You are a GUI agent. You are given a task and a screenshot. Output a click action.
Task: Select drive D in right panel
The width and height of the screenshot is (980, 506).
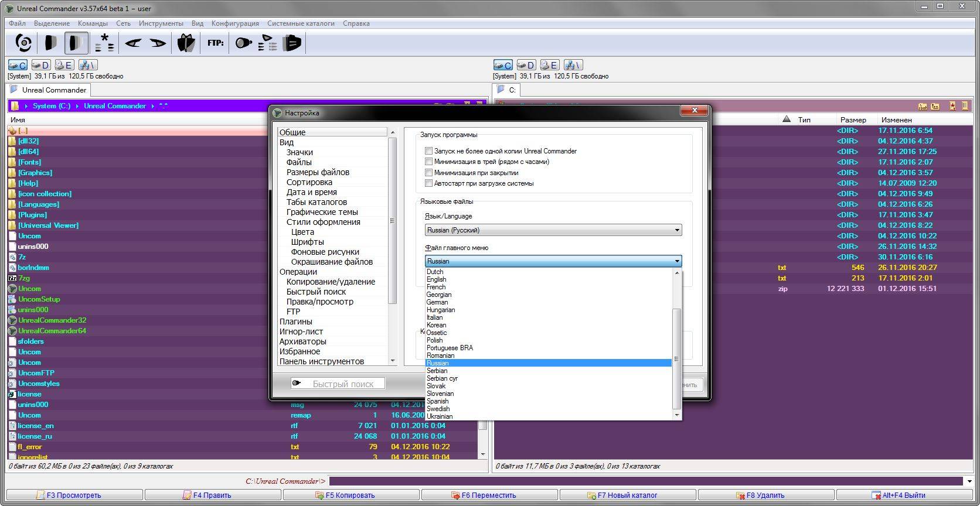coord(526,65)
